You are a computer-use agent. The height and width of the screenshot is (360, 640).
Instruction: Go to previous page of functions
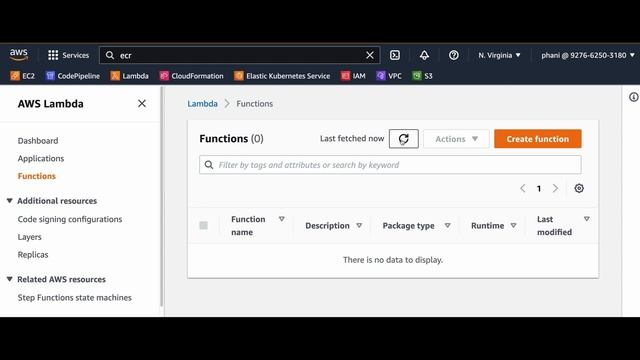523,188
